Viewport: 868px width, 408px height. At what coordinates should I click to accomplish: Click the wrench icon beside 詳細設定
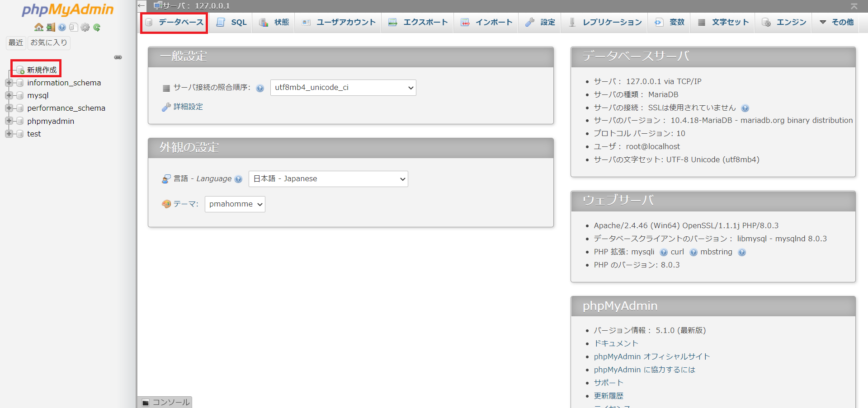[x=166, y=107]
